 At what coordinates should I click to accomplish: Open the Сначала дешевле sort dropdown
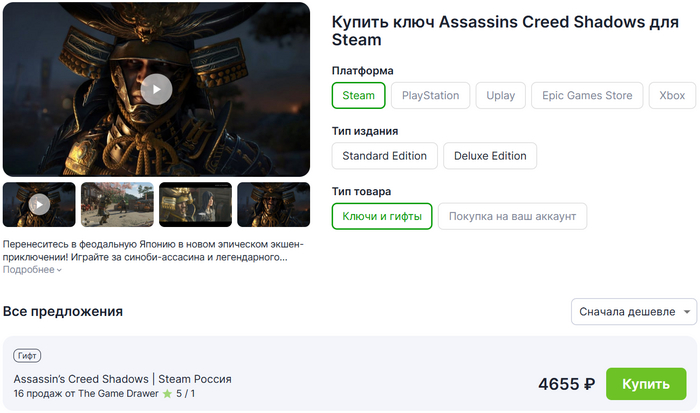tap(634, 312)
